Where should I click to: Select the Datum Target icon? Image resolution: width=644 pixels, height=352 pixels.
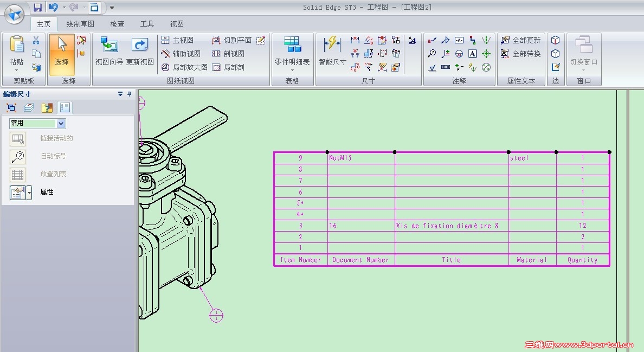point(459,54)
